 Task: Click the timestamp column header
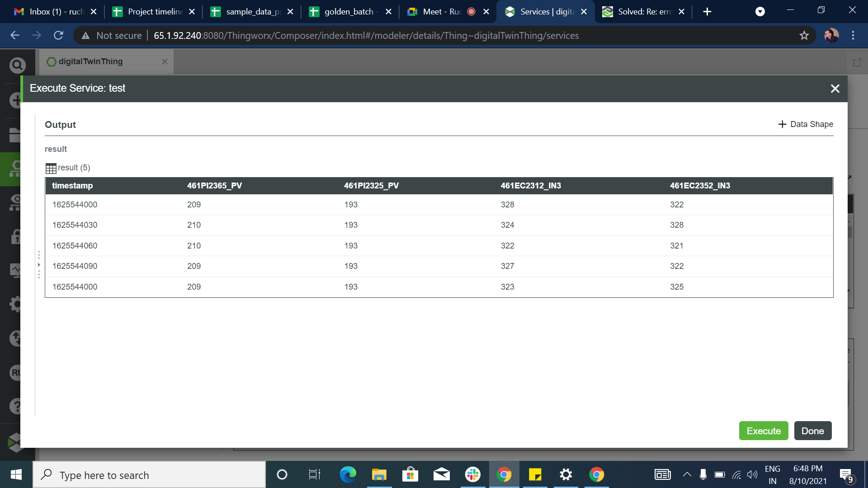click(72, 186)
